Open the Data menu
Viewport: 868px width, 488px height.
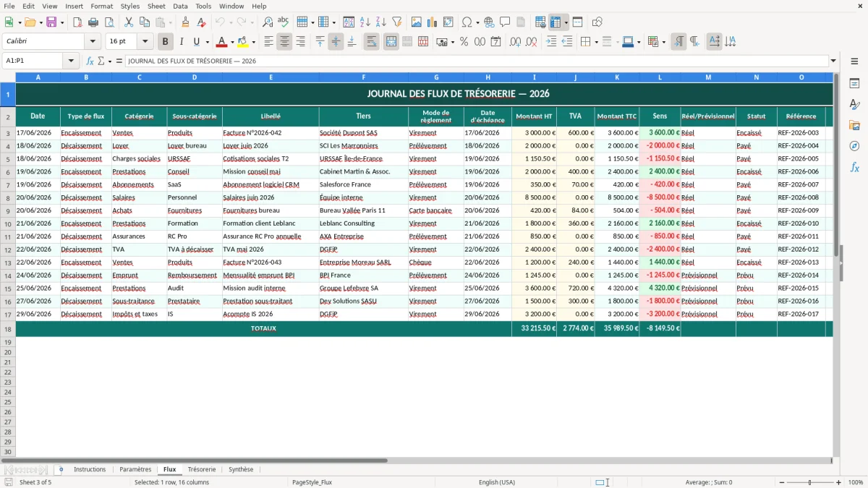coord(180,6)
